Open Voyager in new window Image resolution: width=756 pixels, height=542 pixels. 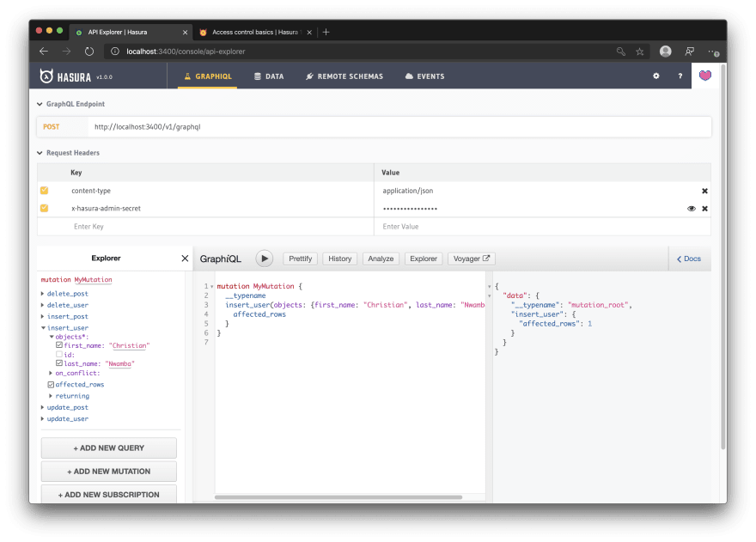click(471, 259)
